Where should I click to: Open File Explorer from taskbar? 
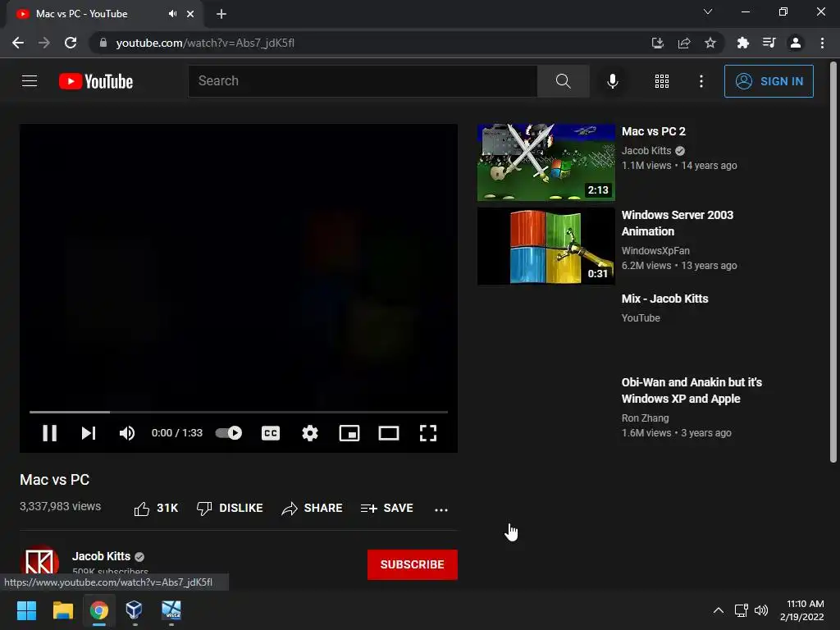[62, 609]
